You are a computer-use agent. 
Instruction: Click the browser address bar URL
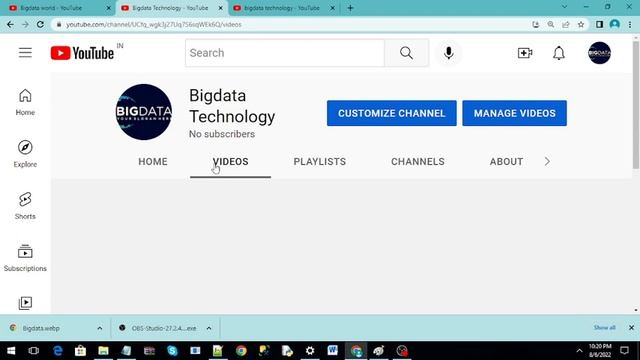[153, 24]
